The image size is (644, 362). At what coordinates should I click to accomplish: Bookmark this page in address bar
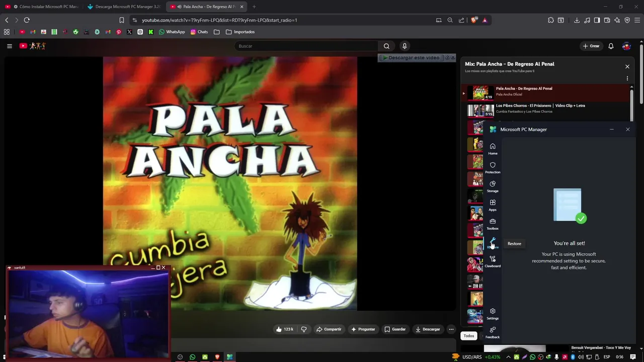pyautogui.click(x=122, y=20)
